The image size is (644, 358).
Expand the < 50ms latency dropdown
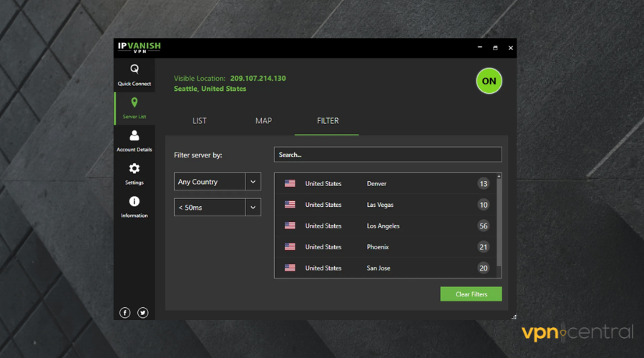(x=253, y=208)
